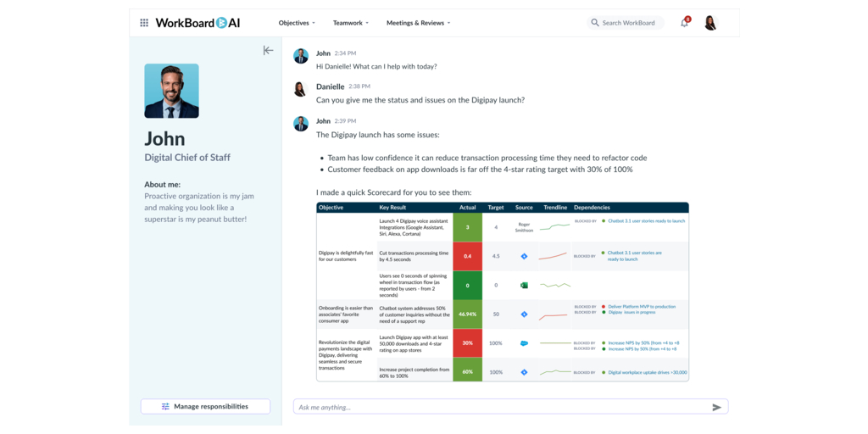
Task: Open the notifications bell
Action: [684, 23]
